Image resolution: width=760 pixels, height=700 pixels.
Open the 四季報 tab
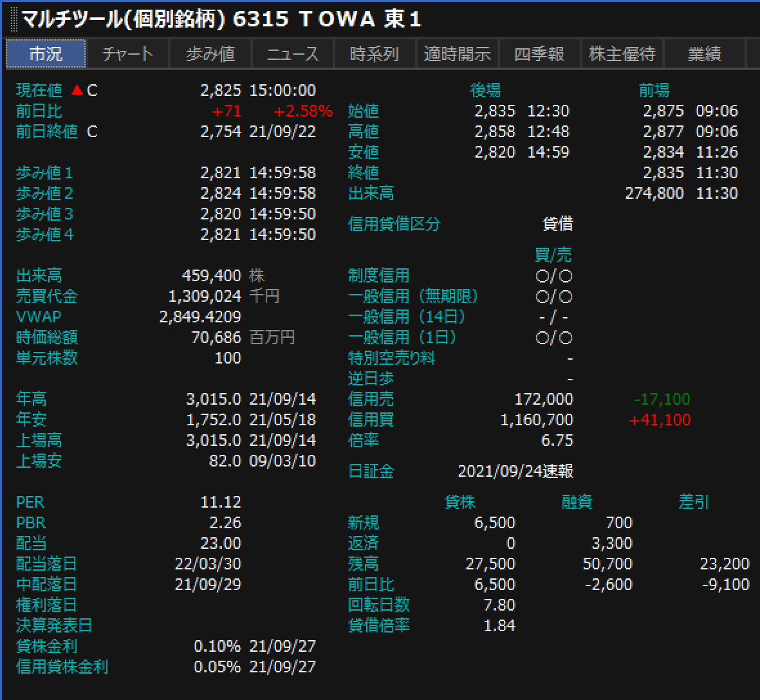[x=539, y=54]
